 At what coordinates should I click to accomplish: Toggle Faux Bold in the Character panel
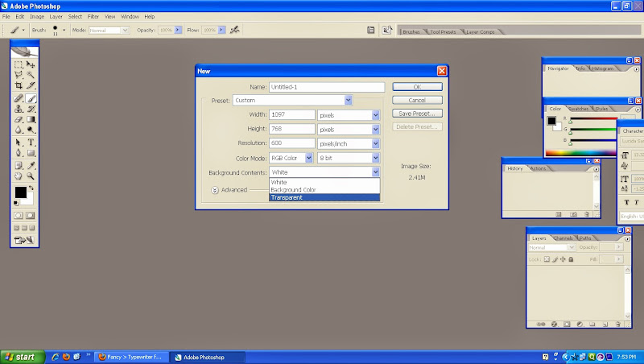click(626, 202)
